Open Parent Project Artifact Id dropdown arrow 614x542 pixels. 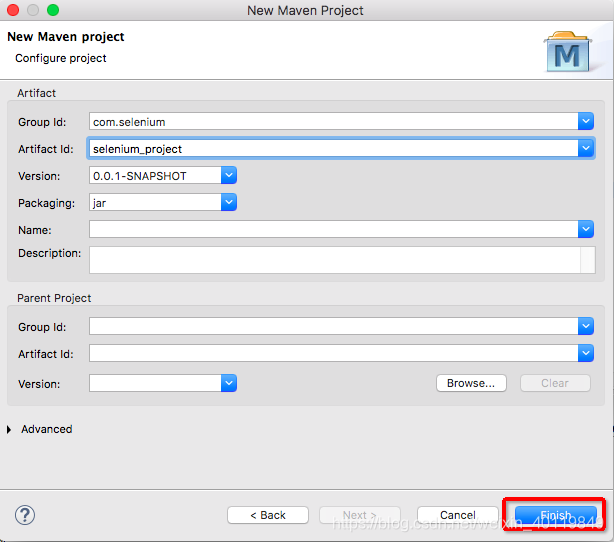point(586,353)
